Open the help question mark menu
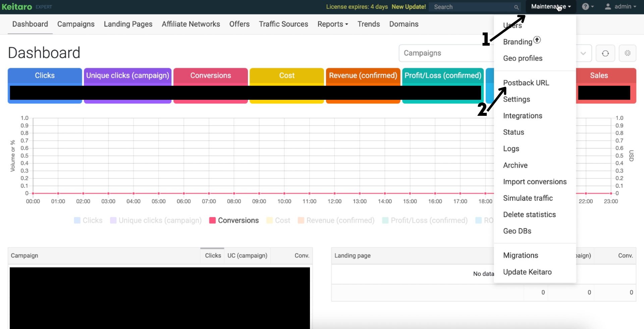This screenshot has width=644, height=329. (587, 7)
